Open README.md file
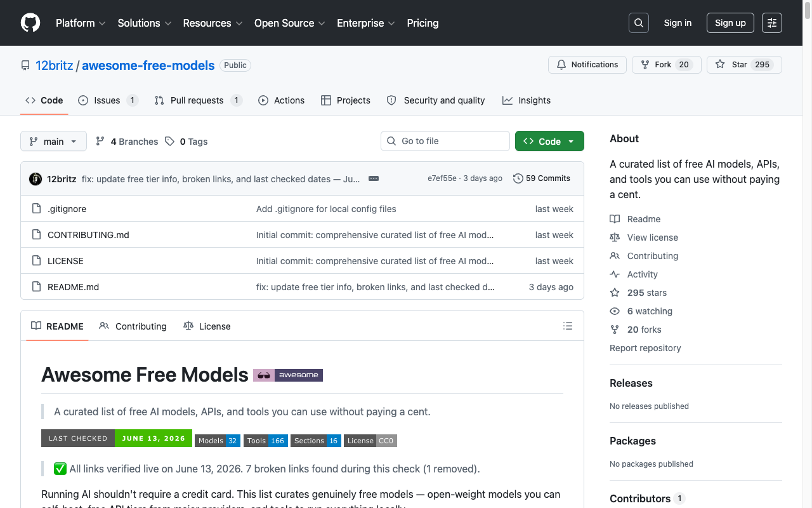The height and width of the screenshot is (508, 812). click(x=73, y=287)
